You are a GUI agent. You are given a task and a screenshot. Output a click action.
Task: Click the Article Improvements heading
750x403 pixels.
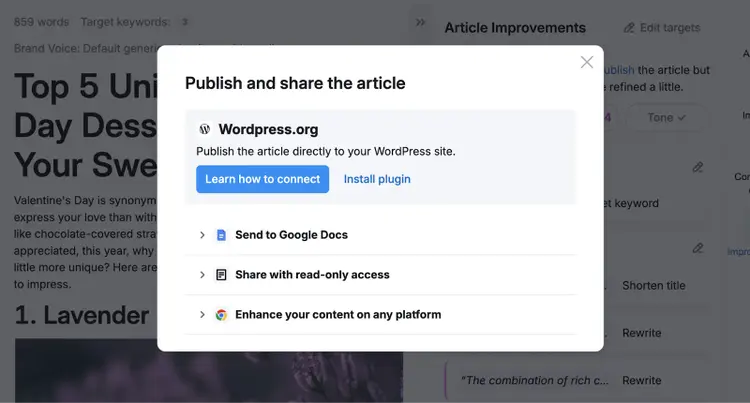(515, 28)
